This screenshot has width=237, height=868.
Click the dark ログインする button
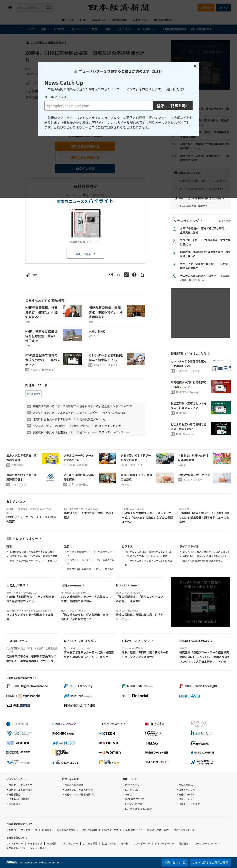coord(85,168)
